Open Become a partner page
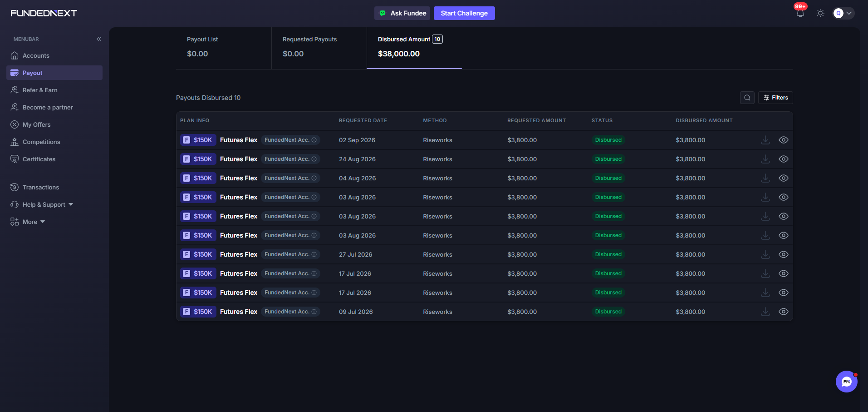Viewport: 868px width, 412px height. [54, 107]
